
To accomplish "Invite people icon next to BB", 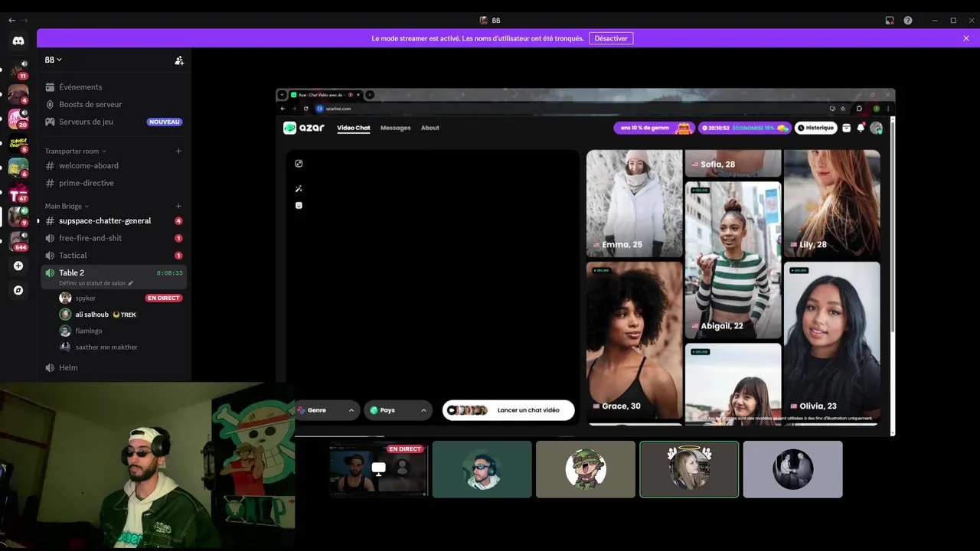I will pos(179,60).
